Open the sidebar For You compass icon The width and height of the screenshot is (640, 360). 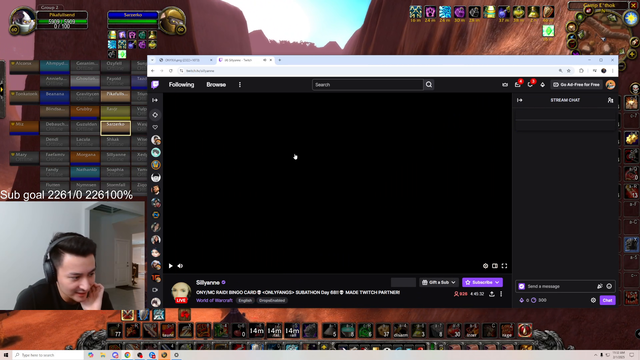155,115
